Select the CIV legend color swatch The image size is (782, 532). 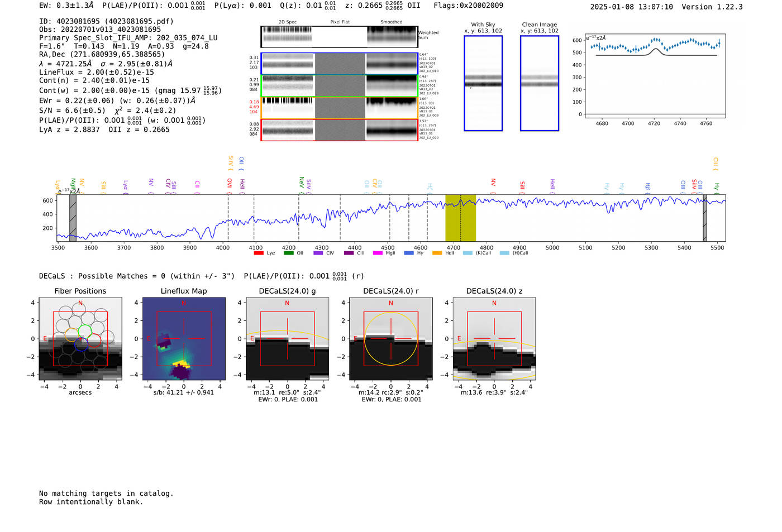pos(318,253)
